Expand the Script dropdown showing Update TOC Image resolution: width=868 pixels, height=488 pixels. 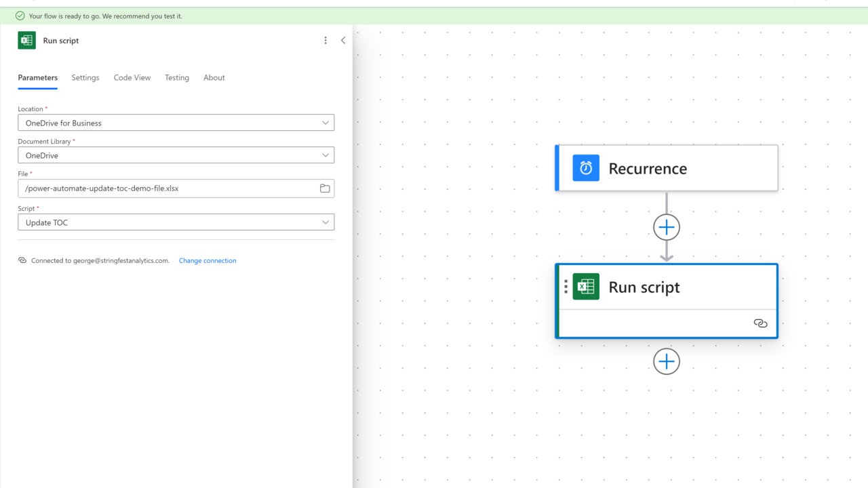(325, 222)
